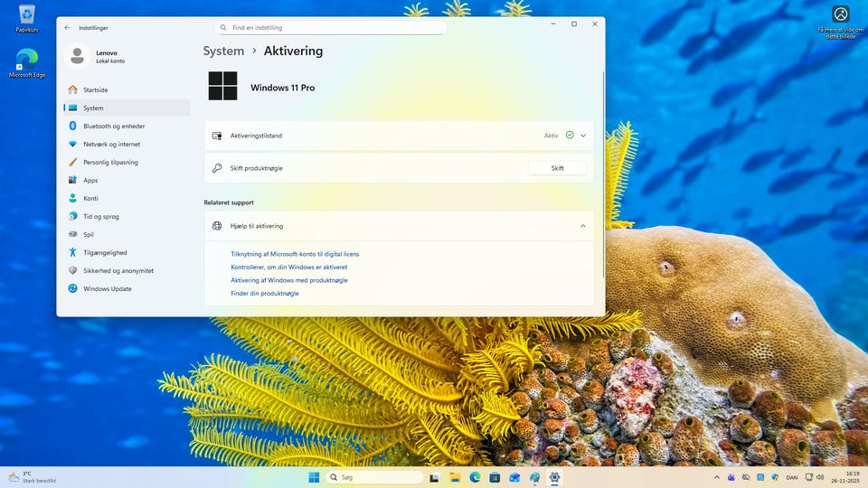This screenshot has height=488, width=868.
Task: Open Personlig tilpasning settings
Action: pyautogui.click(x=110, y=163)
